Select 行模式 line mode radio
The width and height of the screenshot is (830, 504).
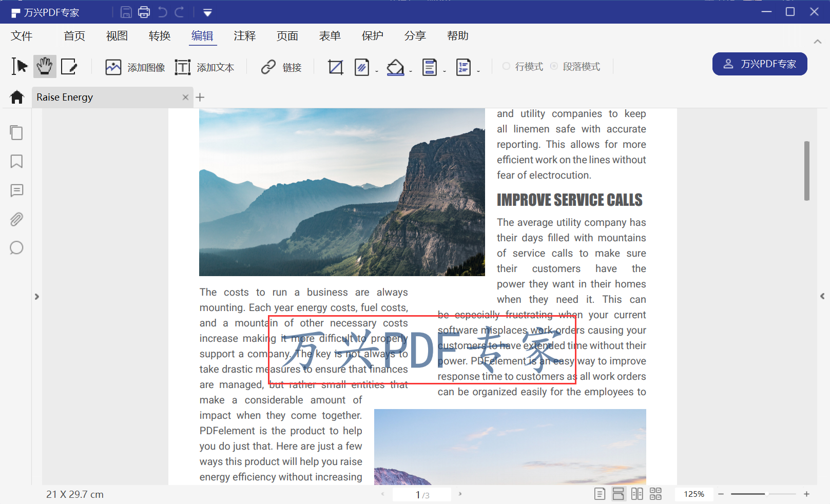[523, 66]
